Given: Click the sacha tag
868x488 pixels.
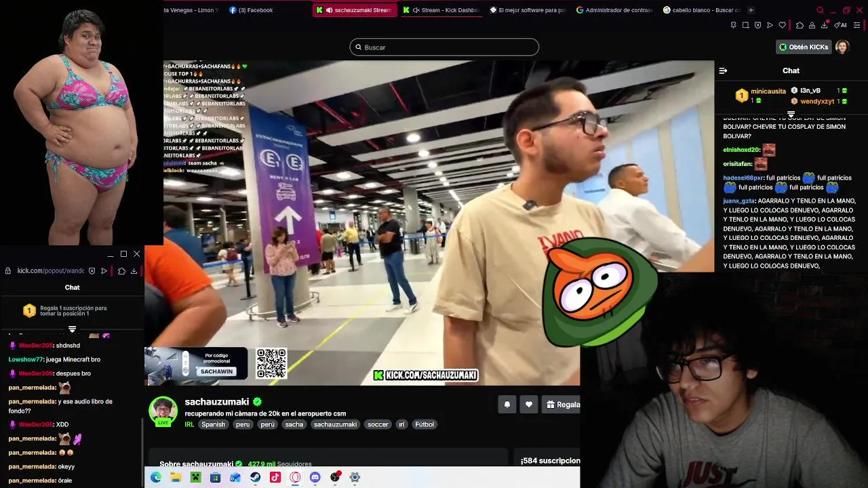Looking at the screenshot, I should (x=294, y=424).
